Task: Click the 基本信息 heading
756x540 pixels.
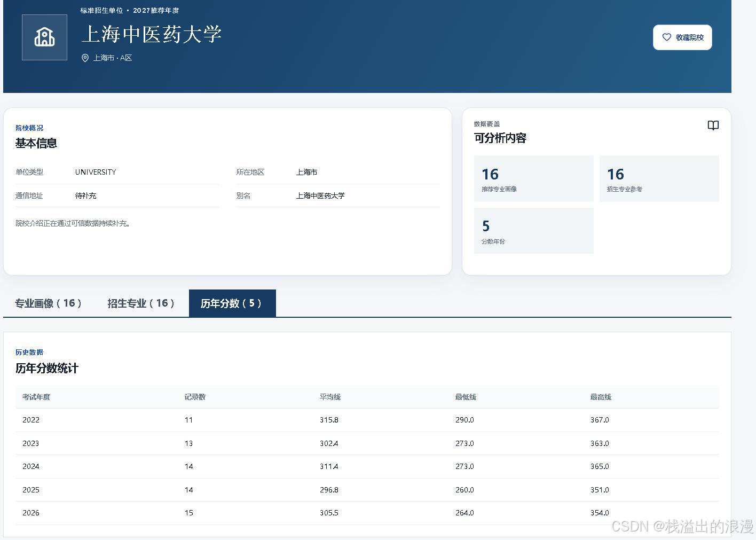Action: (36, 143)
